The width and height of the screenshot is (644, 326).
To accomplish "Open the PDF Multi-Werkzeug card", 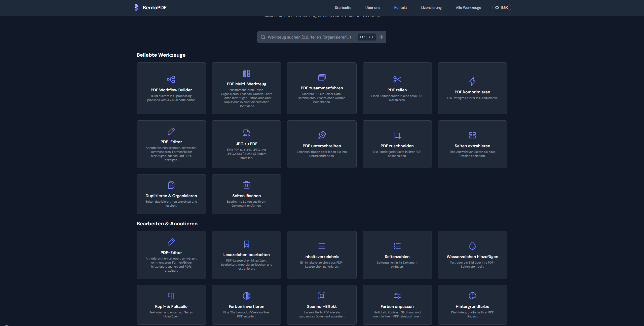I will click(246, 88).
